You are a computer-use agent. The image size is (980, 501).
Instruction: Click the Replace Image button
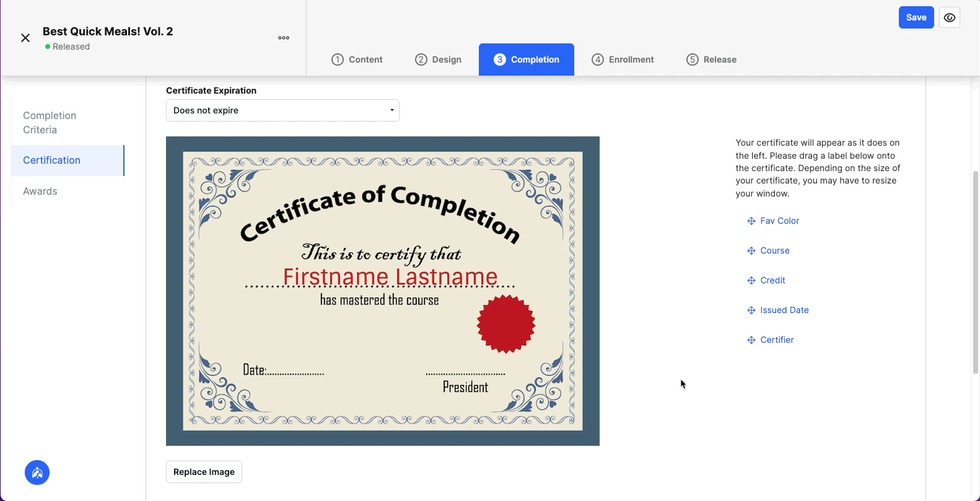coord(204,472)
